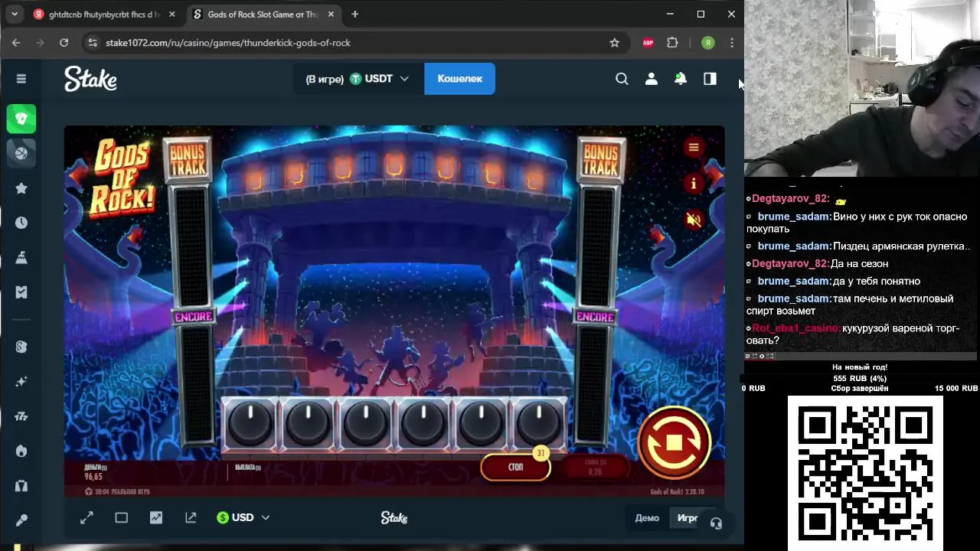The image size is (980, 551).
Task: Click the СТАВКА bet amount button
Action: coord(595,468)
